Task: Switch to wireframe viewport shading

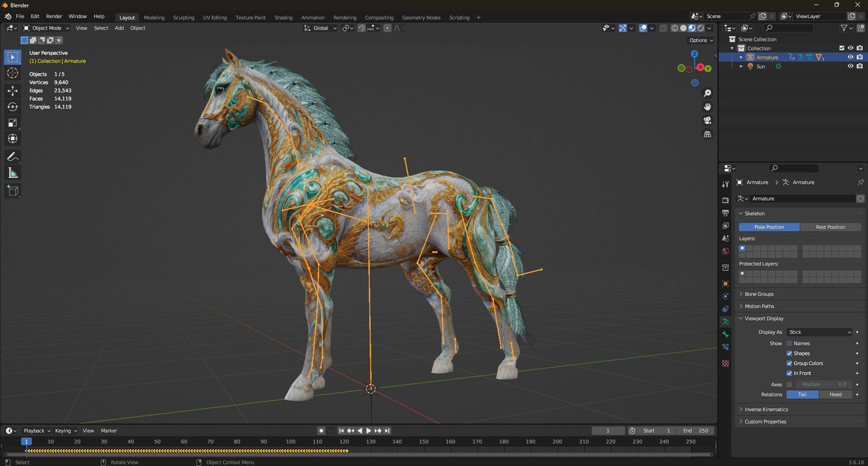Action: coord(675,28)
